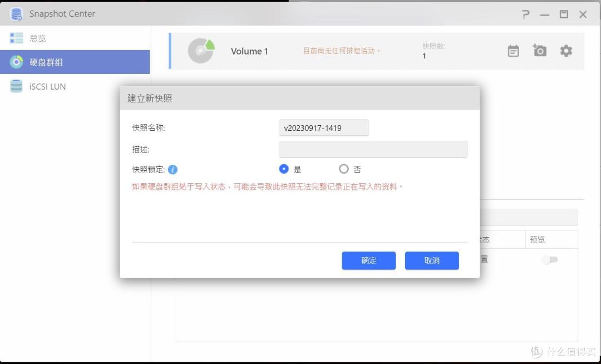Screen dimensions: 601x364
Task: Confirm with the 确定 button
Action: [369, 260]
